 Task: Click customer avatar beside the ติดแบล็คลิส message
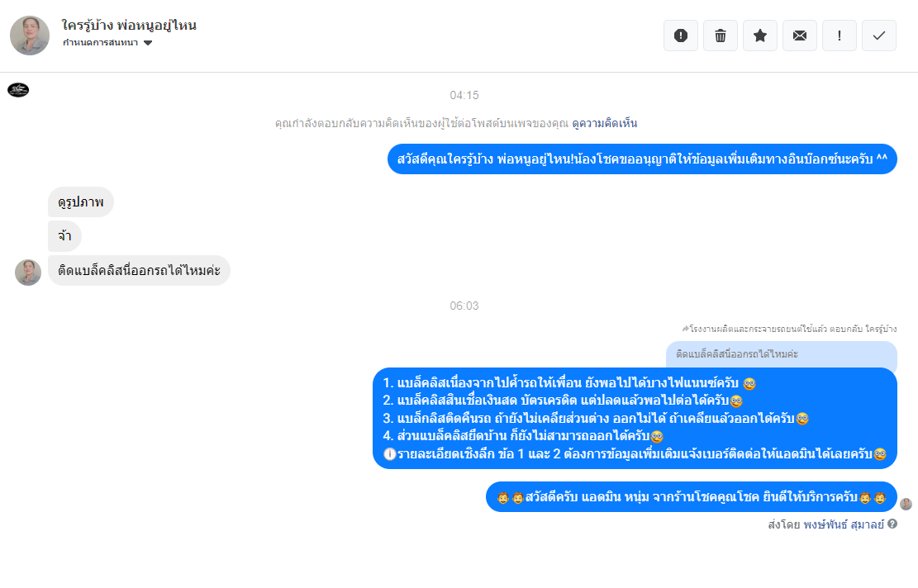click(x=28, y=272)
